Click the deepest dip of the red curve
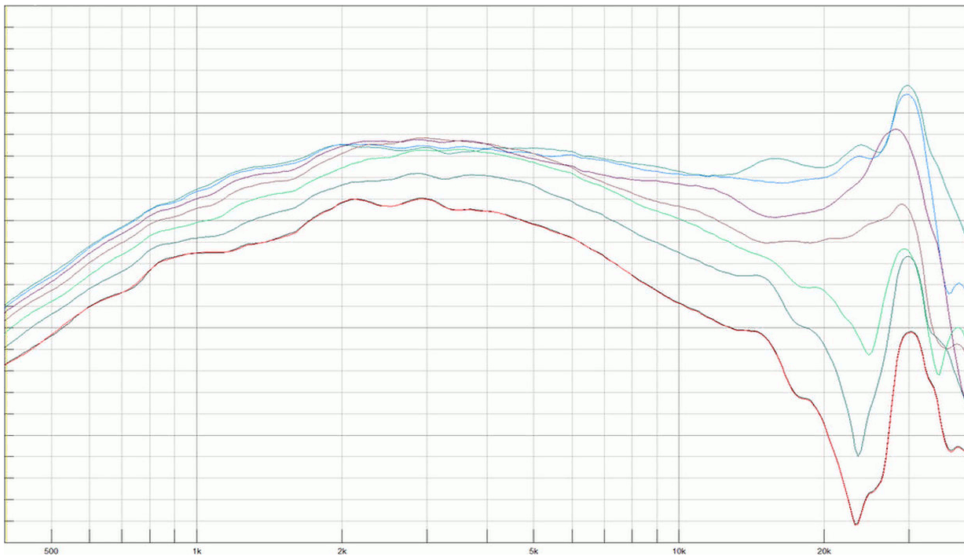 856,524
